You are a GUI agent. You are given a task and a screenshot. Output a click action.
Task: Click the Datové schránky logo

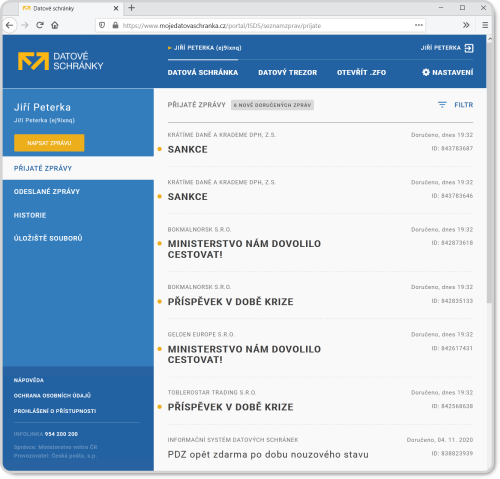coord(61,61)
